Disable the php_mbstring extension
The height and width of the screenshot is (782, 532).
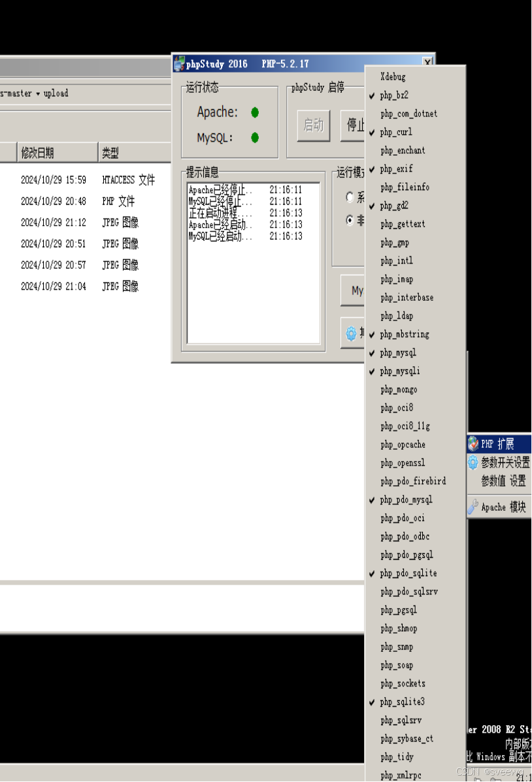click(416, 334)
